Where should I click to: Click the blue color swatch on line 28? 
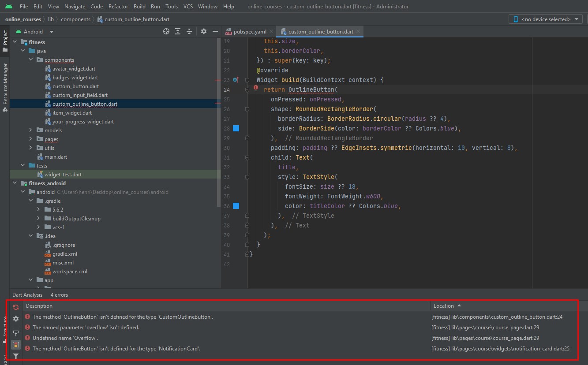236,128
